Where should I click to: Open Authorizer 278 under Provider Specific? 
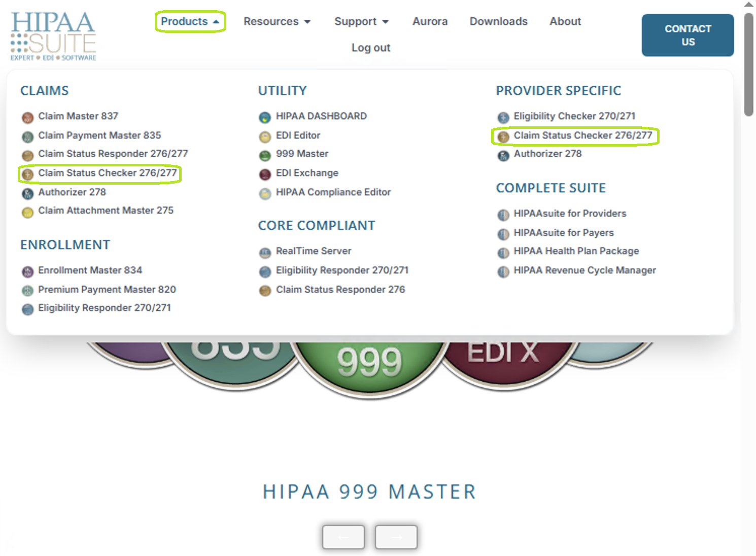547,154
